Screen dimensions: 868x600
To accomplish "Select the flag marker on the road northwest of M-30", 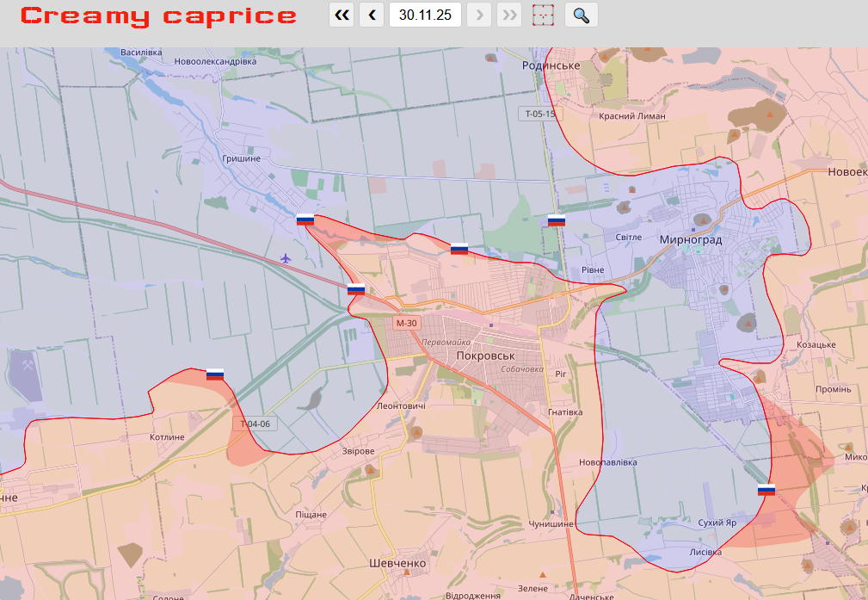I will click(356, 288).
